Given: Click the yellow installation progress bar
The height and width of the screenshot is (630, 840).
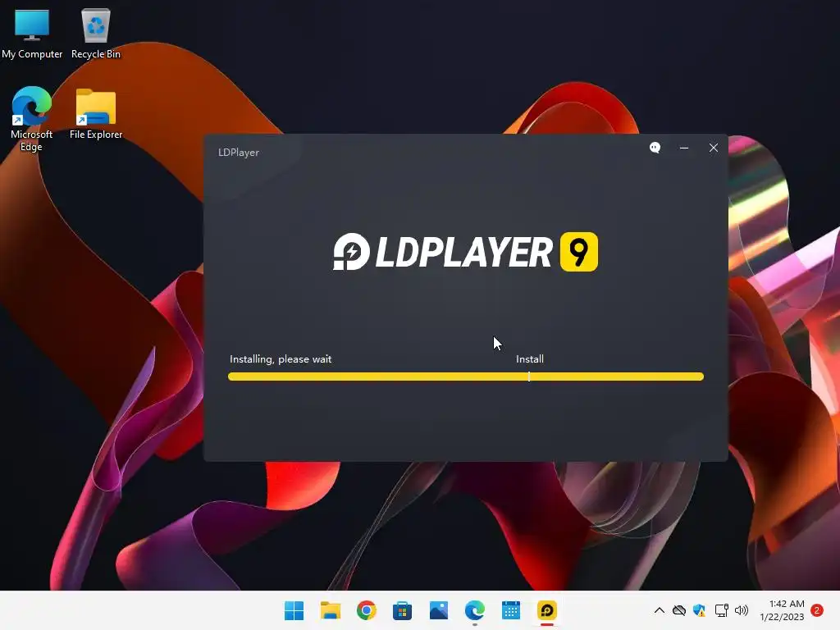Looking at the screenshot, I should [466, 377].
